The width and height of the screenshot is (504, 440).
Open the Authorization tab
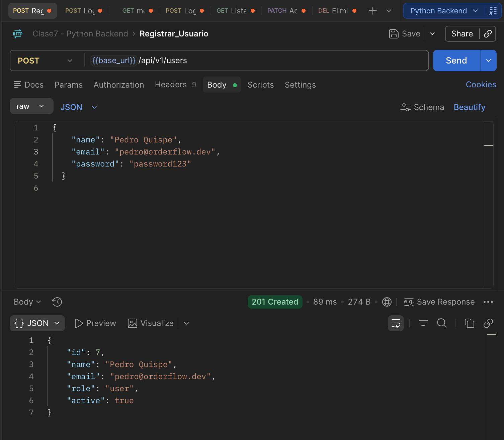pos(119,85)
